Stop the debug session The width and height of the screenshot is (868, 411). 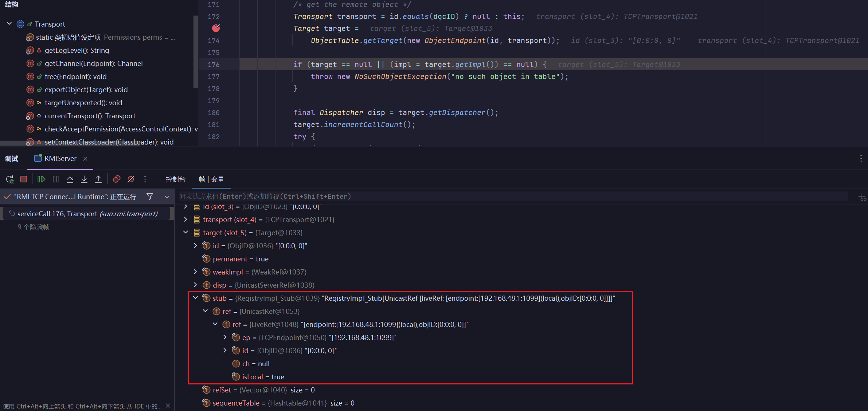pyautogui.click(x=24, y=179)
